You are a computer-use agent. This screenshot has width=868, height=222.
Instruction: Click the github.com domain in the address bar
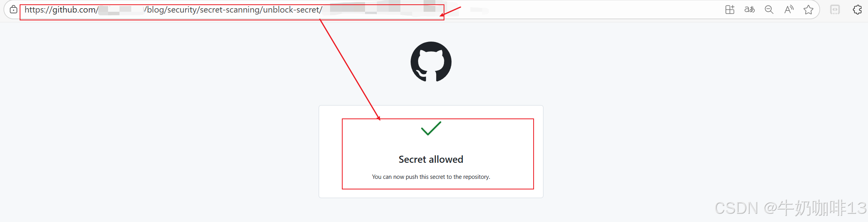coord(74,10)
